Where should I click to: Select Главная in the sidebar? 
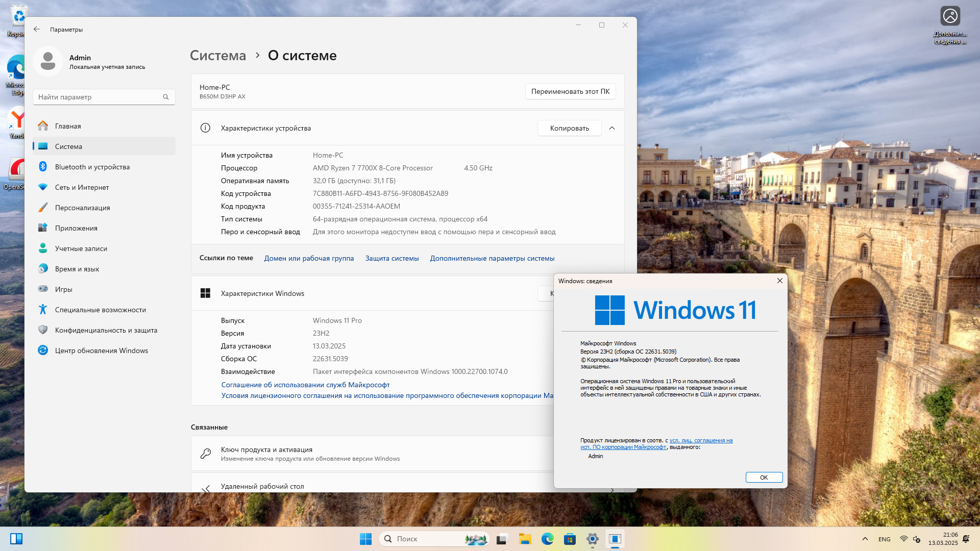tap(68, 126)
